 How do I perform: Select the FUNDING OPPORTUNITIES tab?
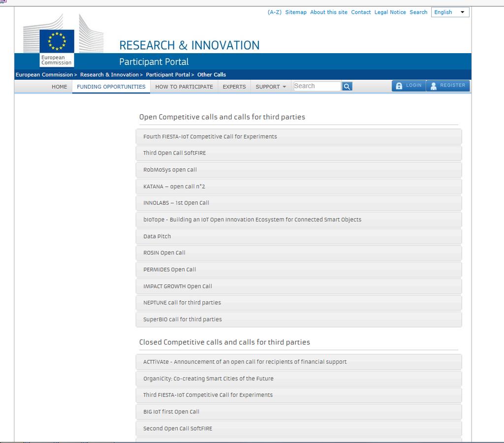111,87
